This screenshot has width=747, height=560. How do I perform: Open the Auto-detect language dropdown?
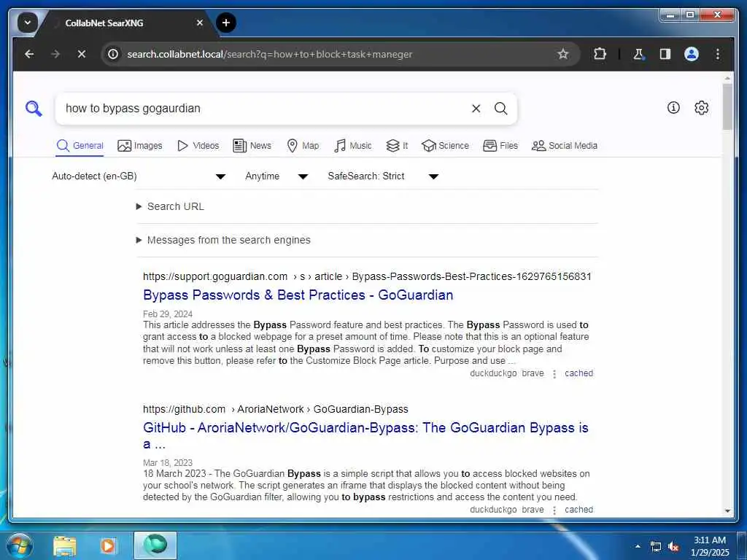139,176
